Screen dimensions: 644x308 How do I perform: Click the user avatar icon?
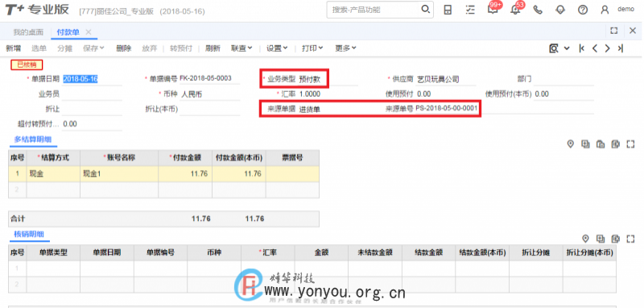click(x=605, y=10)
